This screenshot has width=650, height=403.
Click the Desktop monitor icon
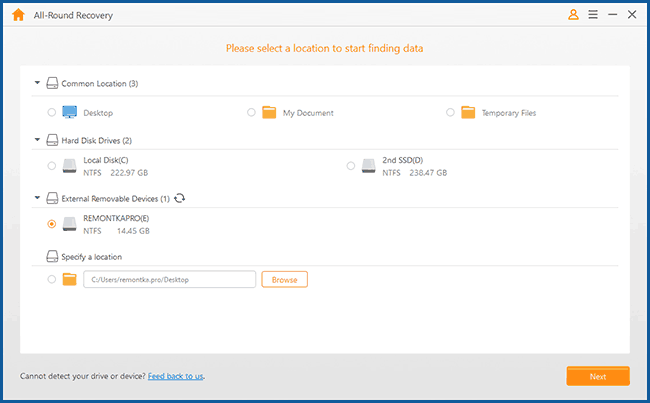coord(69,113)
